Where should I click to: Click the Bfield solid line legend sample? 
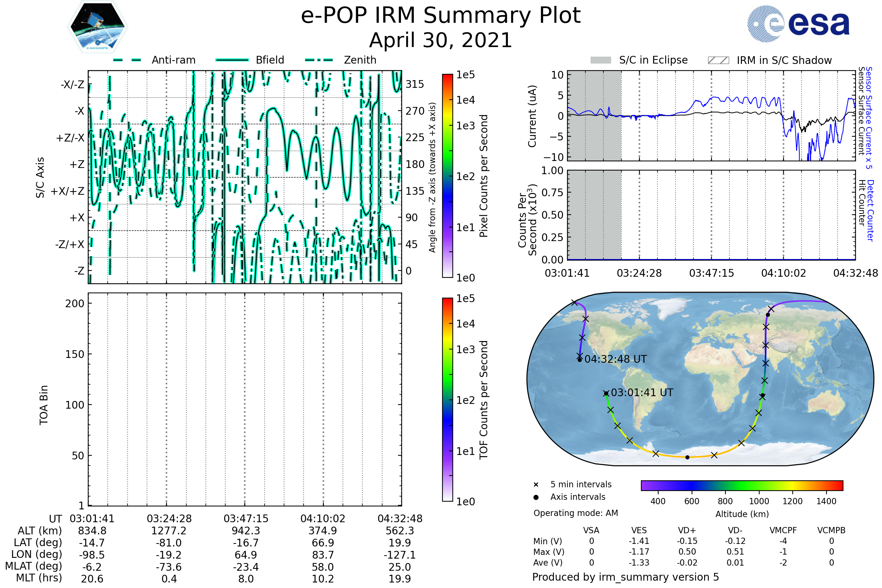tap(232, 60)
